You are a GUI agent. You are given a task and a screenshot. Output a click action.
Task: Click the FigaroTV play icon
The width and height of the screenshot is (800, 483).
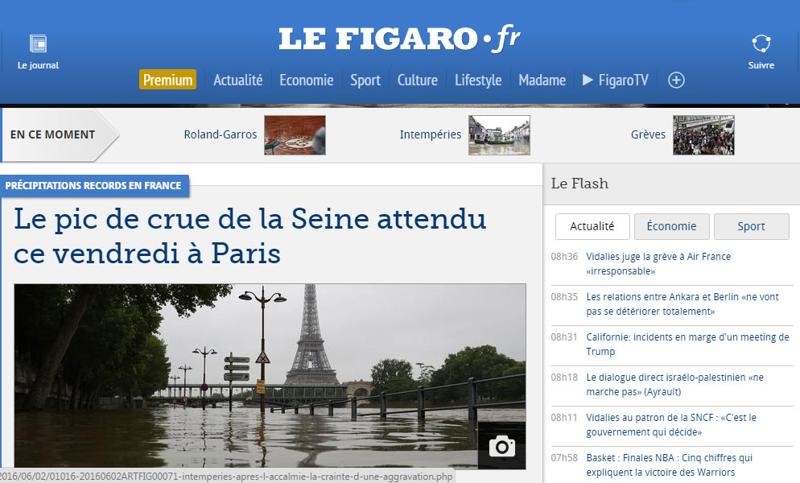coord(587,80)
